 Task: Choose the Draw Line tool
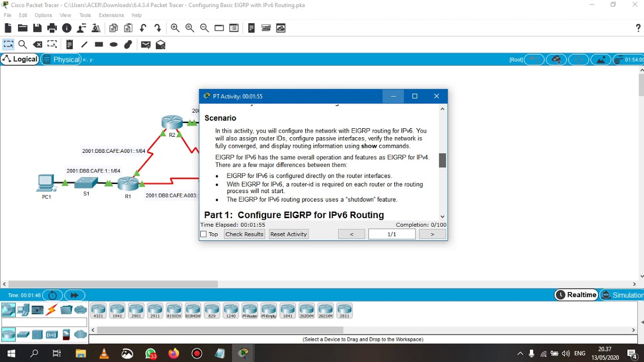[x=84, y=45]
